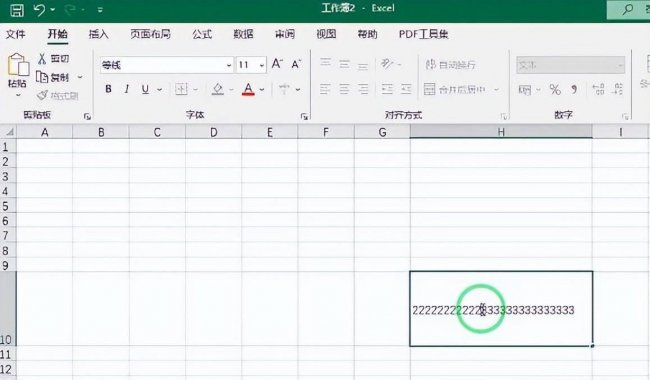Click 合并后居中 merge and center
Image resolution: width=650 pixels, height=380 pixels.
(x=455, y=89)
